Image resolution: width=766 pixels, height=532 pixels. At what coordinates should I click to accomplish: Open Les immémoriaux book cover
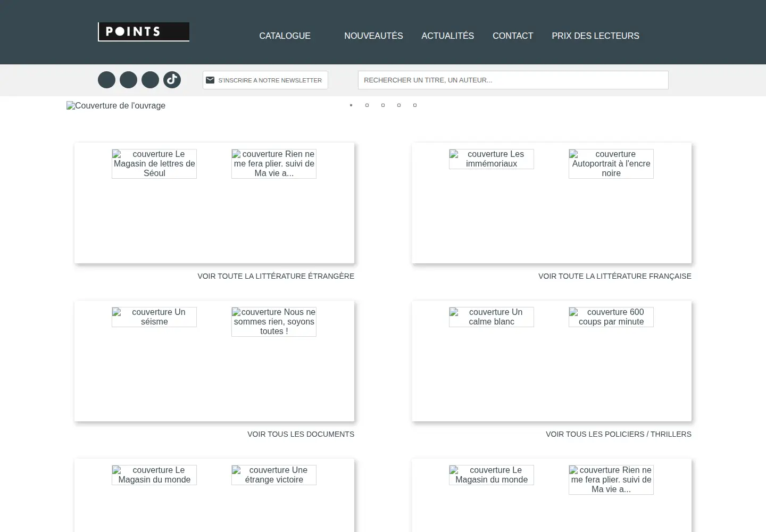coord(492,159)
